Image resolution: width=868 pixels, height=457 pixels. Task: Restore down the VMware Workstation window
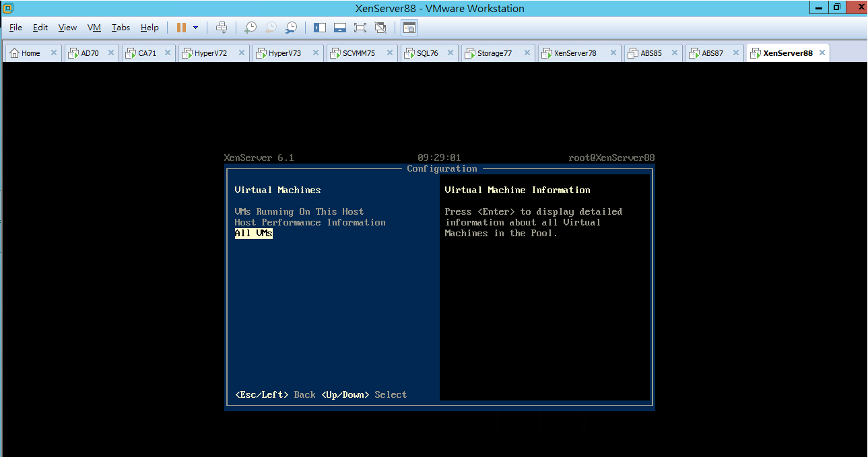click(x=837, y=7)
